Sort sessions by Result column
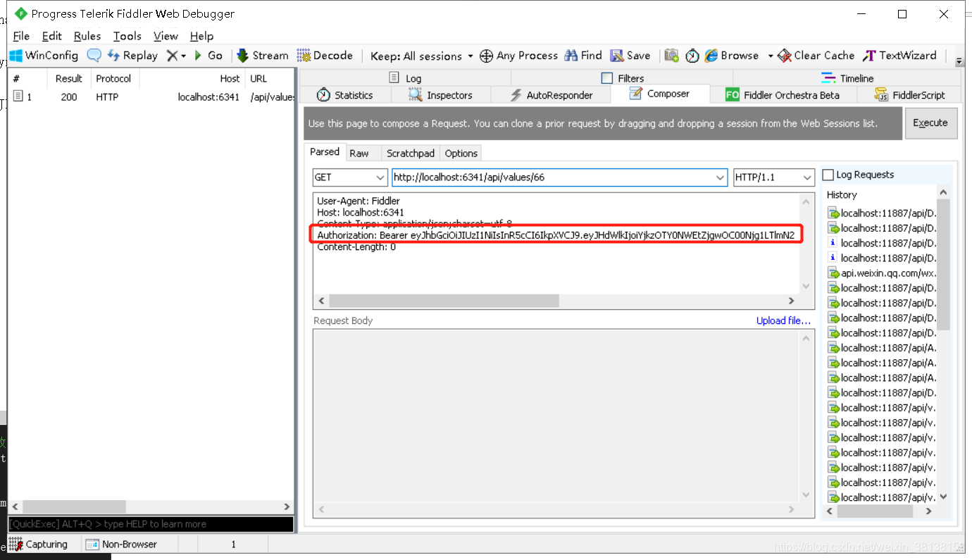This screenshot has width=972, height=560. pyautogui.click(x=69, y=79)
